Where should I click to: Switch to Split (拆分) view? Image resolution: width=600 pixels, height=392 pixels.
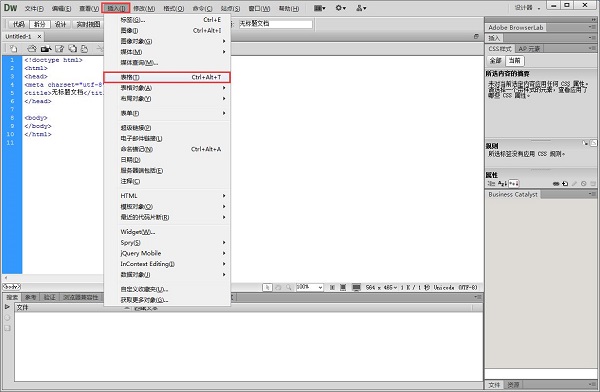pos(39,24)
